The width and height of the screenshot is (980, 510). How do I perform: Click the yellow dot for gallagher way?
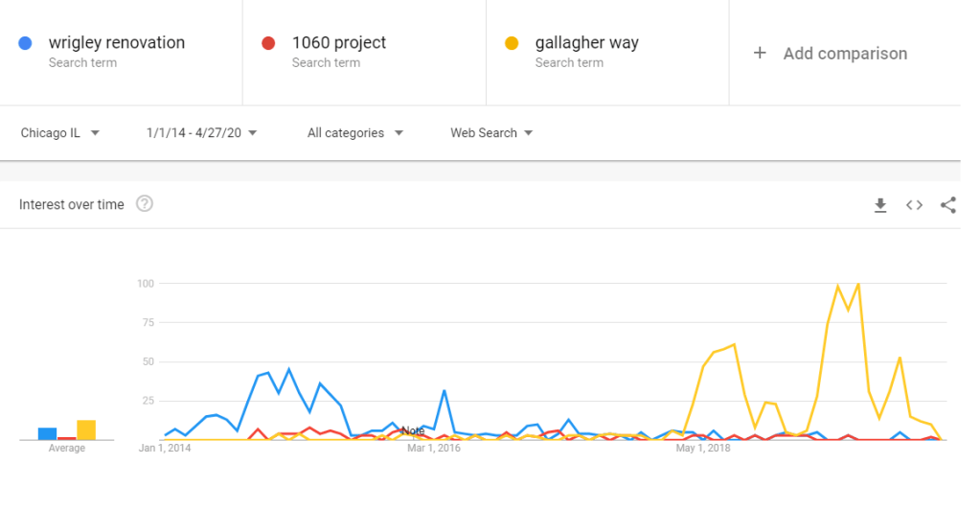[x=513, y=43]
